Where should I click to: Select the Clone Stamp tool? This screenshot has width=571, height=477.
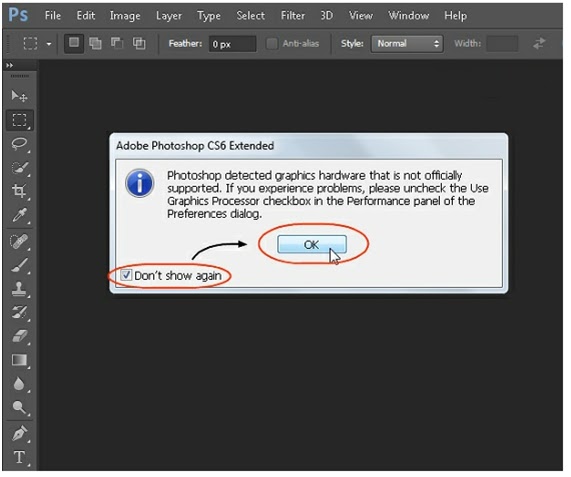19,289
